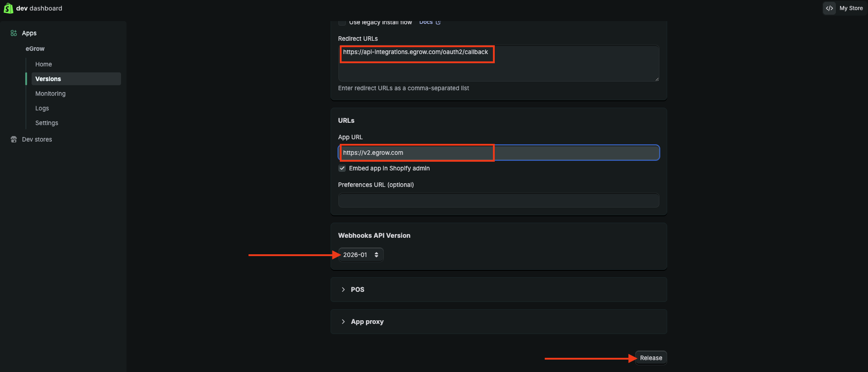Screen dimensions: 868x372
Task: Open the eGrow app Settings page
Action: [47, 123]
